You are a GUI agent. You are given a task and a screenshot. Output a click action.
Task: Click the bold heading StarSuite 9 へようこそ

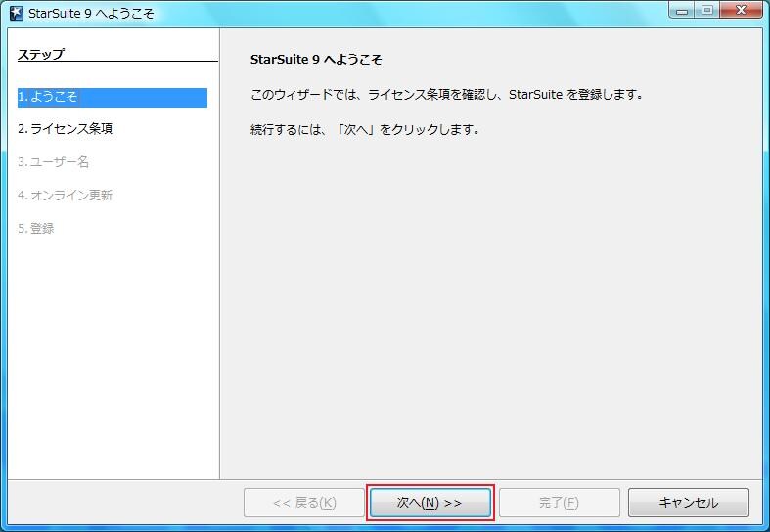(x=316, y=60)
